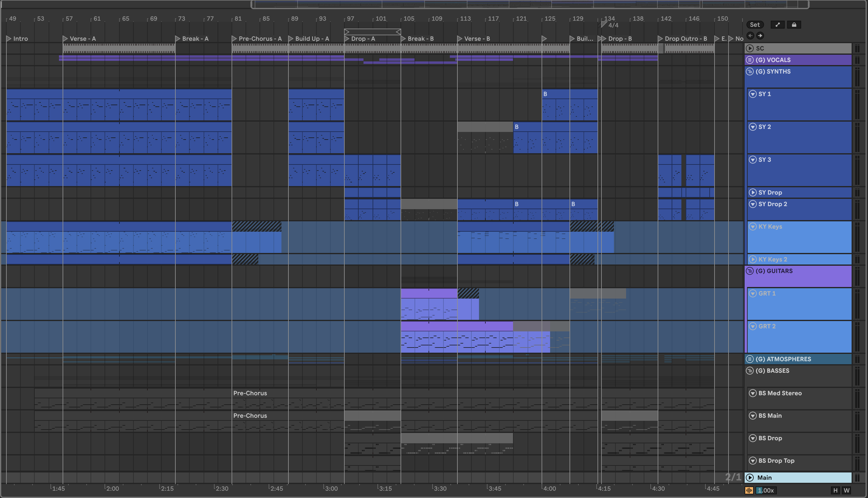This screenshot has width=868, height=498.
Task: Toggle the automation lock icon
Action: pos(794,25)
